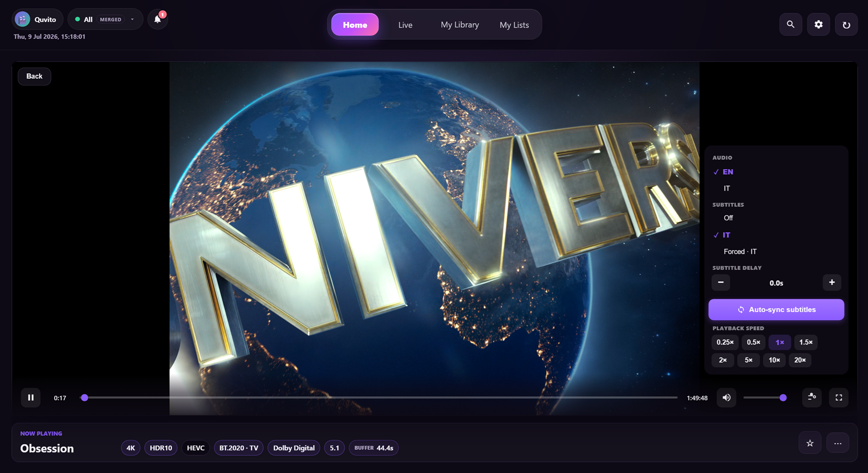This screenshot has width=868, height=473.
Task: Open settings with the gear icon
Action: pyautogui.click(x=819, y=24)
